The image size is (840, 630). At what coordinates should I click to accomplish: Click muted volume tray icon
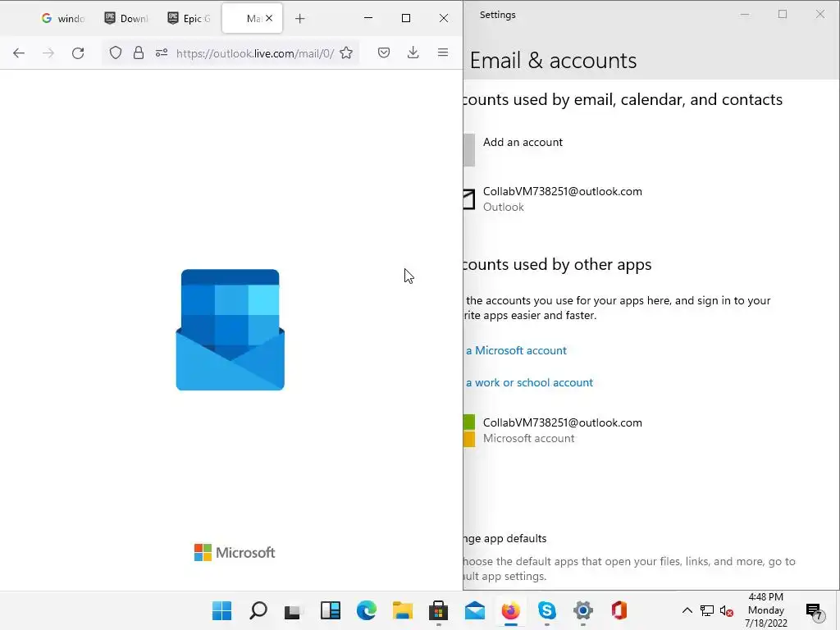[727, 610]
